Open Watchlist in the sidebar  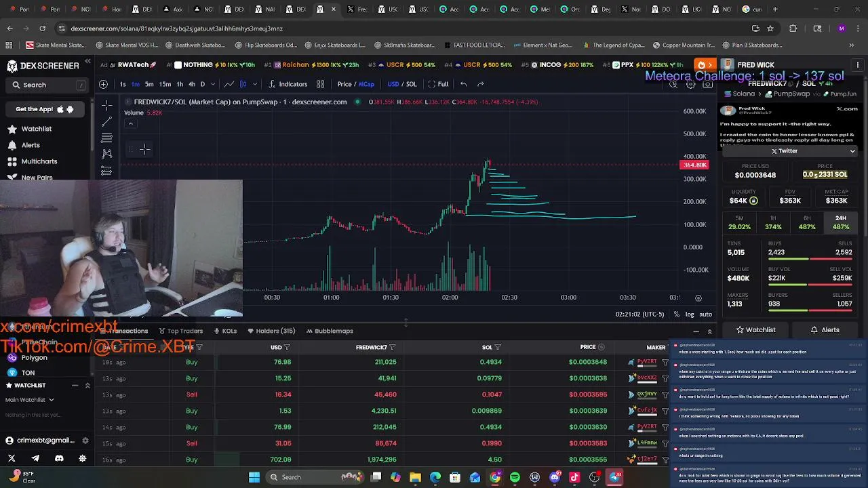36,129
